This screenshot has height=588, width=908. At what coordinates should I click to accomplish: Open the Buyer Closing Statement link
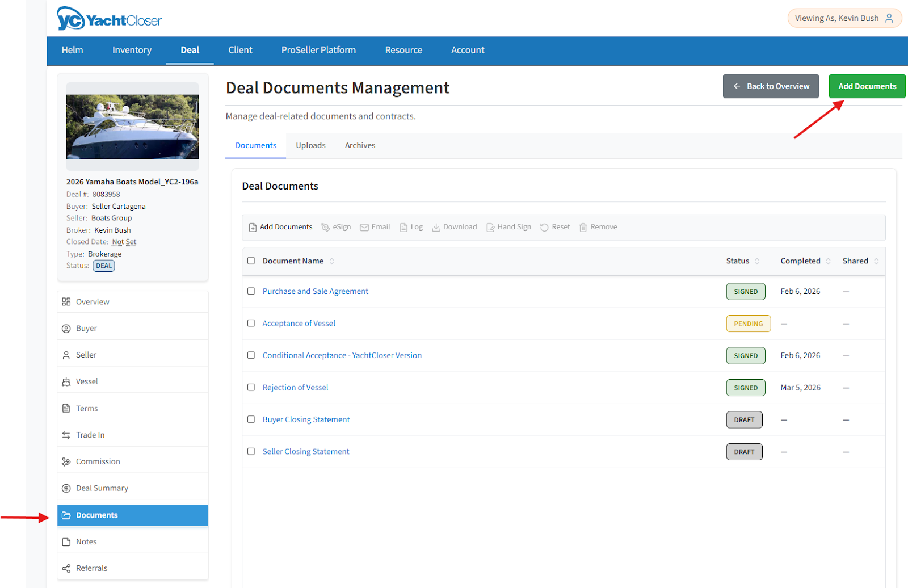pos(306,419)
